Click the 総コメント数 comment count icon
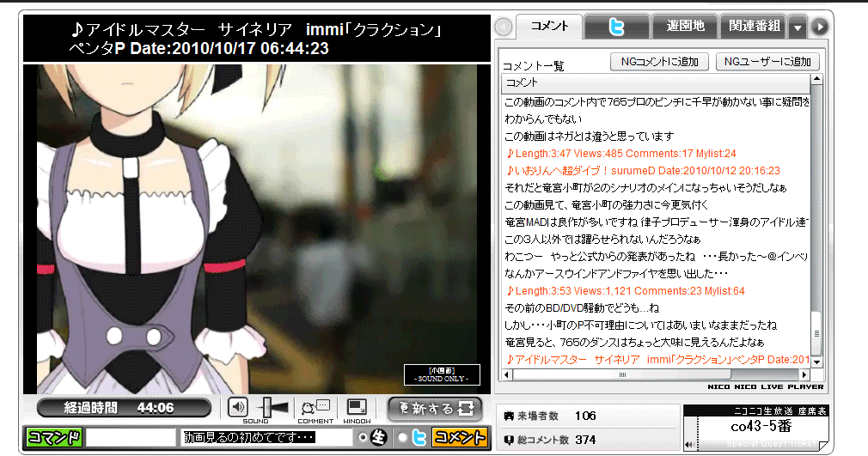This screenshot has height=456, width=868. (x=509, y=440)
